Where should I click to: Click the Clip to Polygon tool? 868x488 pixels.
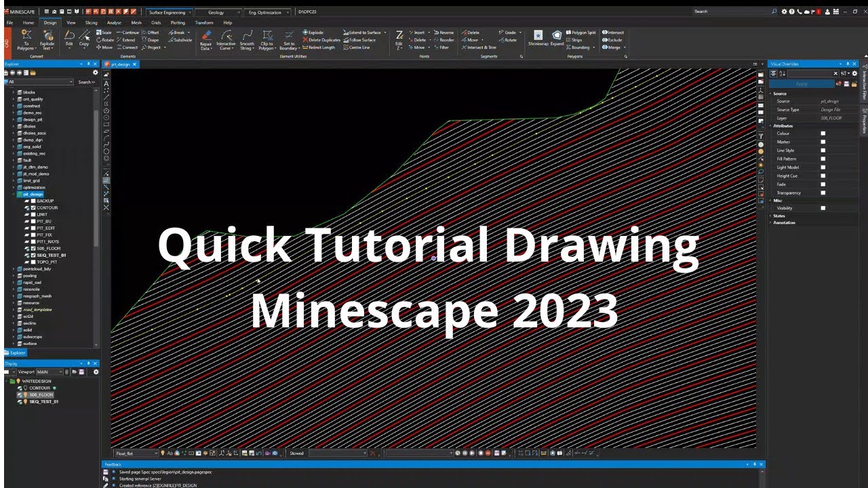tap(267, 40)
